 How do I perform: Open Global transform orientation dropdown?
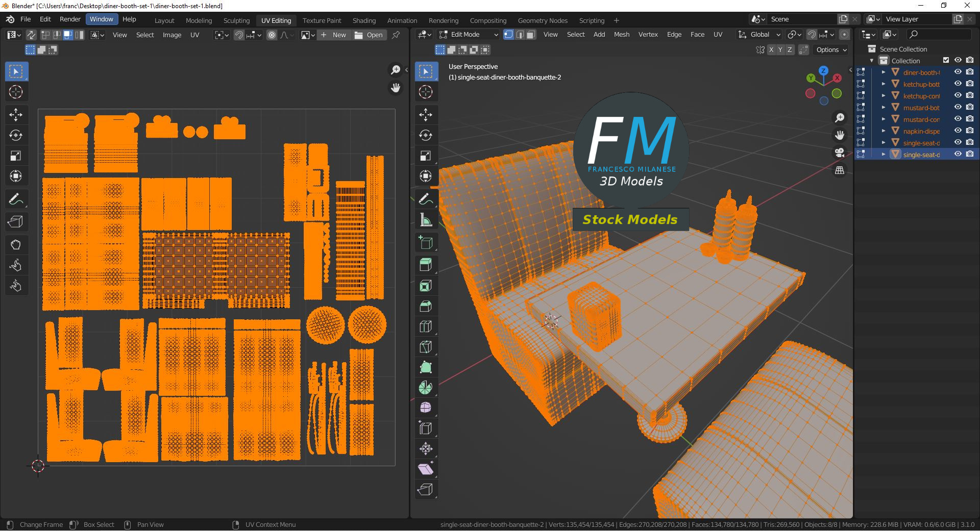click(x=759, y=35)
